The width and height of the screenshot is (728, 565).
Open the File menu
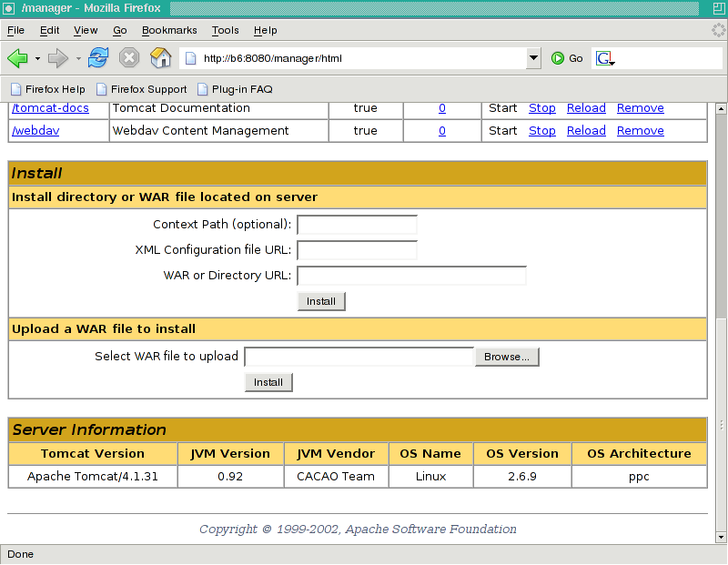tap(15, 30)
